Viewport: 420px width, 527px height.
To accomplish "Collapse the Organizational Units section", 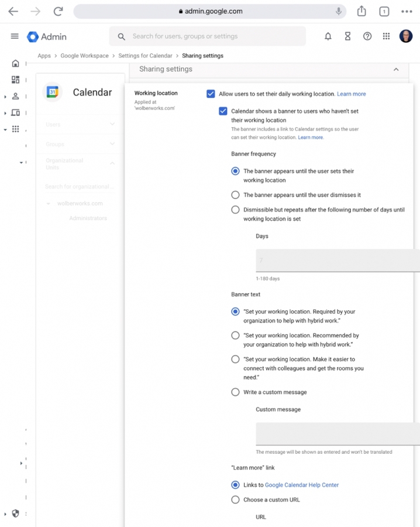I will point(112,163).
